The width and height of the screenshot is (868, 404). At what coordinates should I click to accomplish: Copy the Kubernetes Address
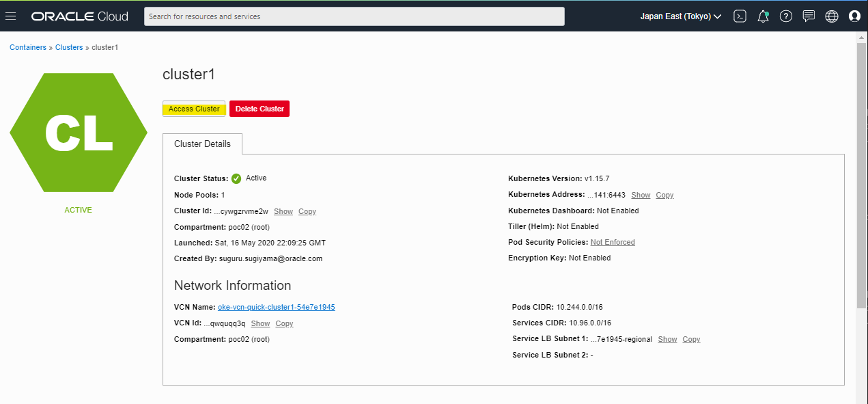pyautogui.click(x=664, y=195)
